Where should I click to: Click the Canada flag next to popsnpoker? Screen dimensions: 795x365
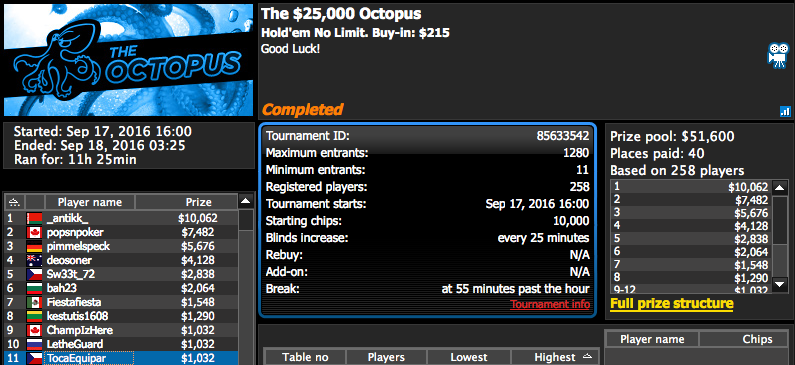tap(34, 233)
